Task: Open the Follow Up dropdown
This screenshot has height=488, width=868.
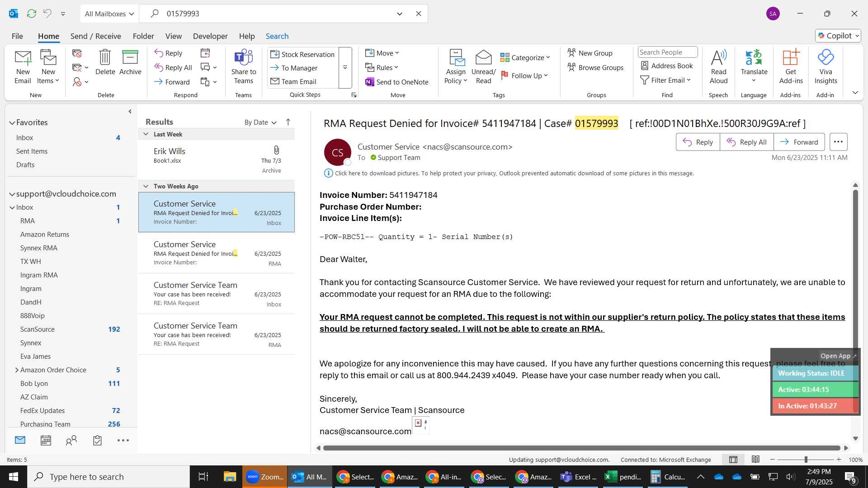Action: point(524,75)
